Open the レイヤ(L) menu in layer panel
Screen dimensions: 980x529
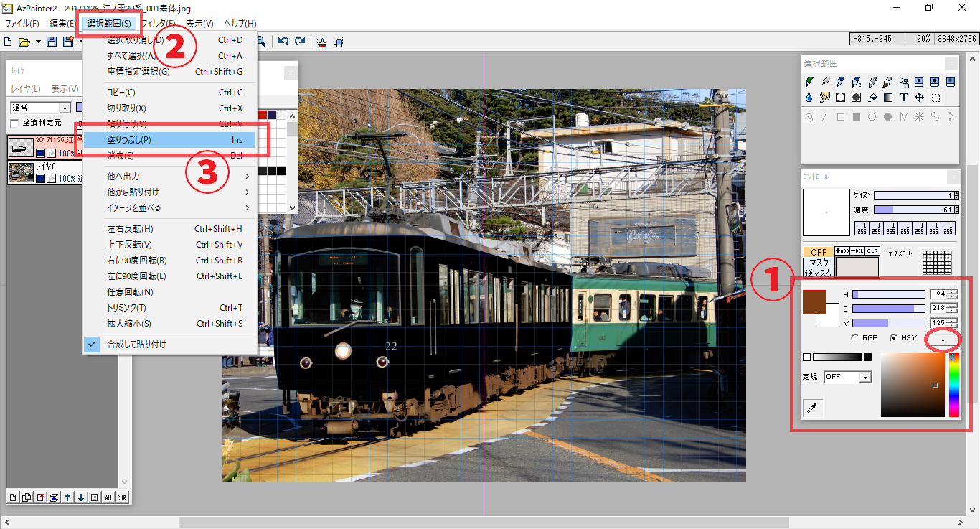coord(26,89)
